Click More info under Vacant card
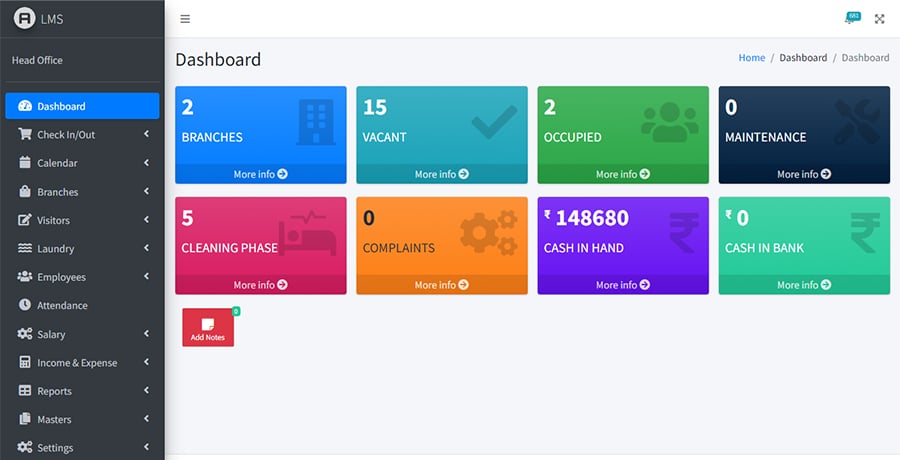The image size is (900, 460). tap(441, 174)
